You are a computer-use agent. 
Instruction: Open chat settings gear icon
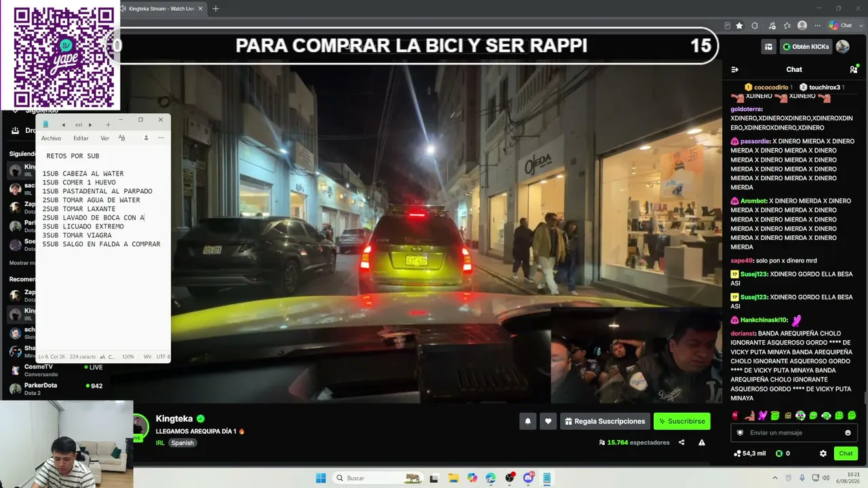click(823, 453)
